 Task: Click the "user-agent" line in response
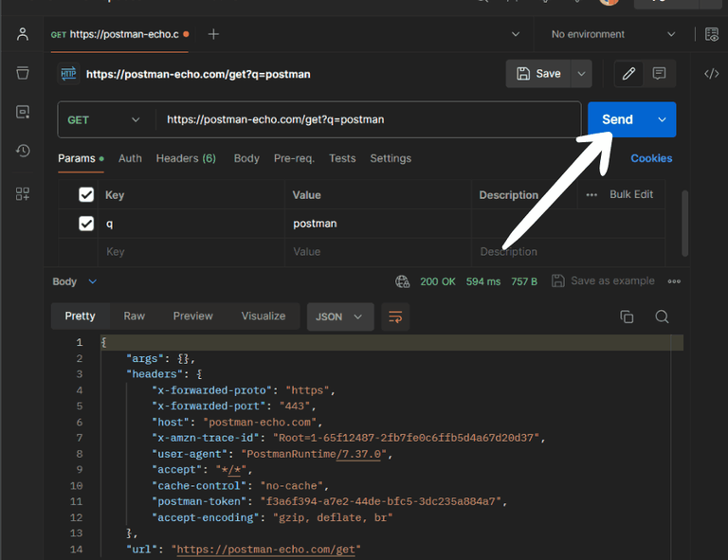(272, 454)
